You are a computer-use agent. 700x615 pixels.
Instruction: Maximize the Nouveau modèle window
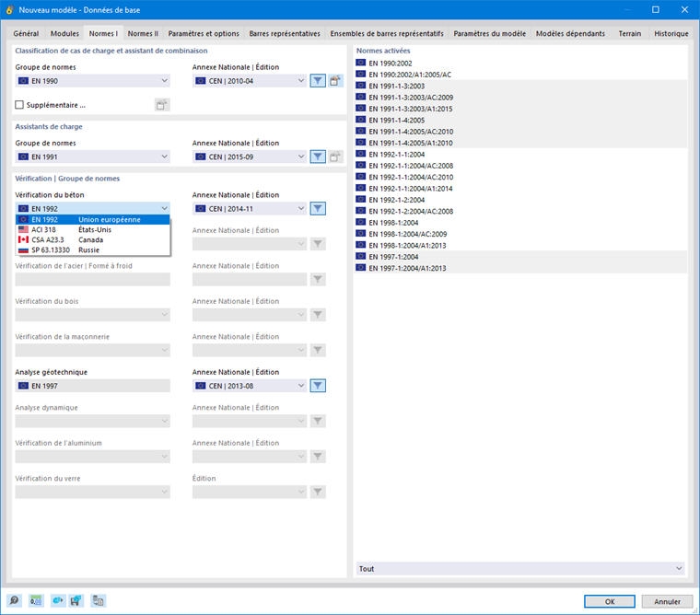pyautogui.click(x=656, y=10)
